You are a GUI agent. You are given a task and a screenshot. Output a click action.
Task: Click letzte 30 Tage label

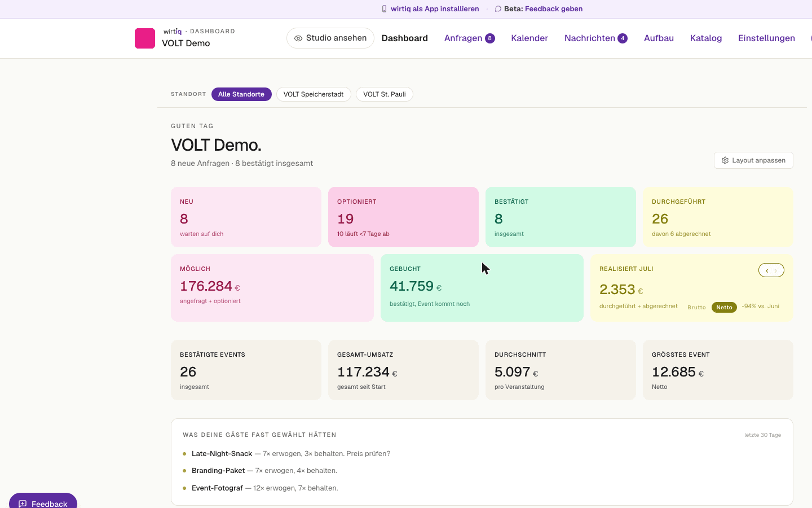[x=762, y=435]
